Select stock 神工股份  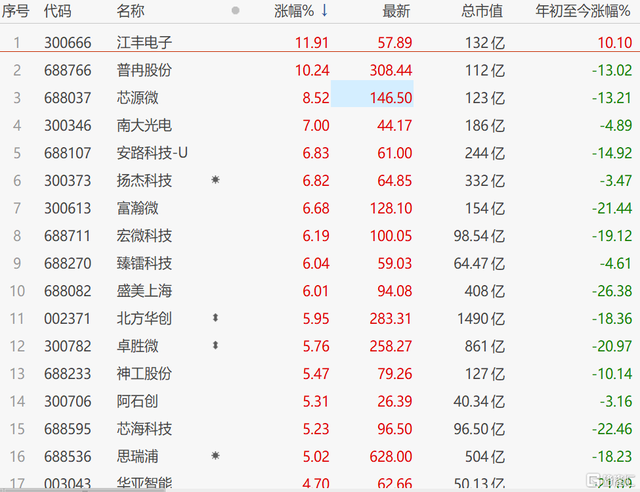144,374
